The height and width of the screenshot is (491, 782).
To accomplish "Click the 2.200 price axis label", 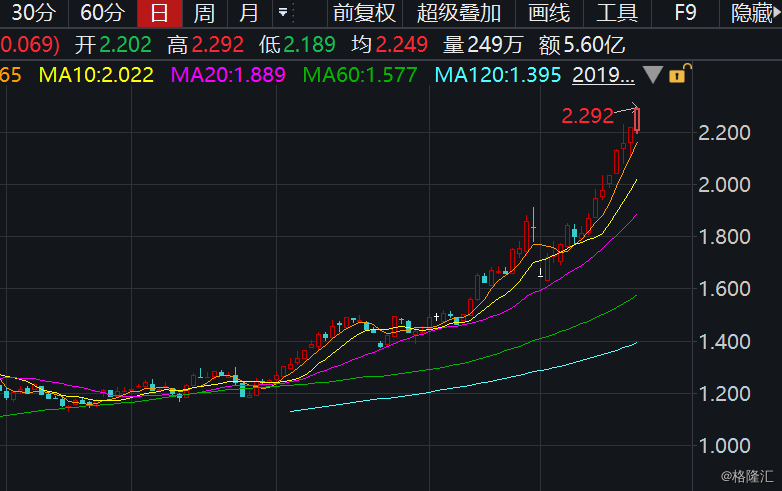I will coord(724,133).
